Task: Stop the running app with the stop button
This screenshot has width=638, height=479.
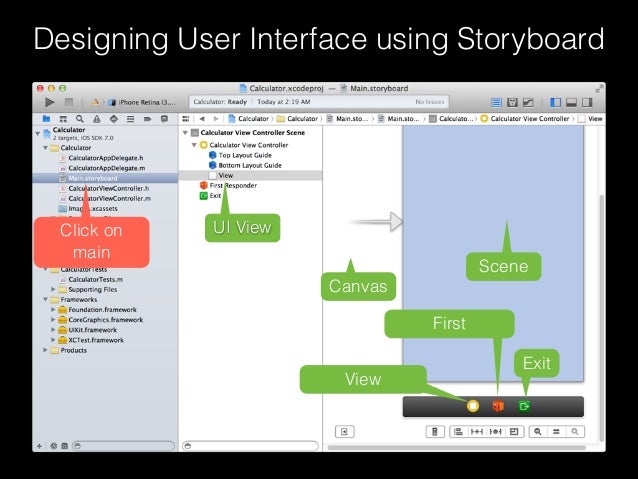Action: coord(69,102)
